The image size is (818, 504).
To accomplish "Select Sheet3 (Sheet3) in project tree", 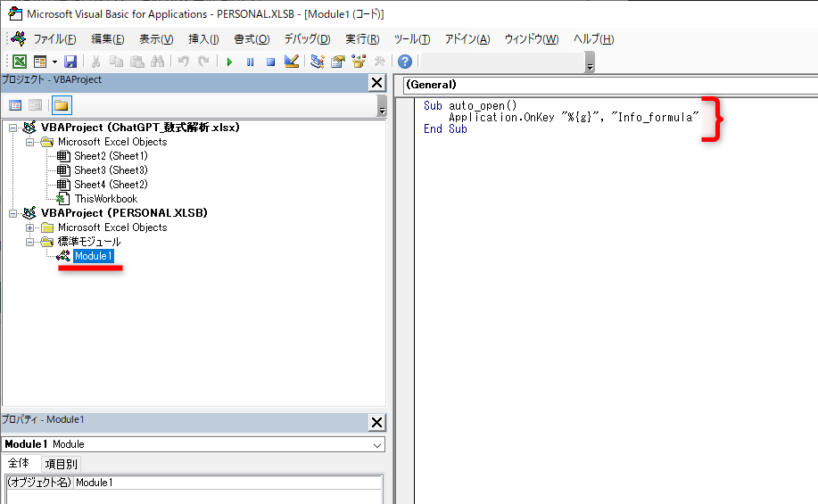I will (x=111, y=170).
